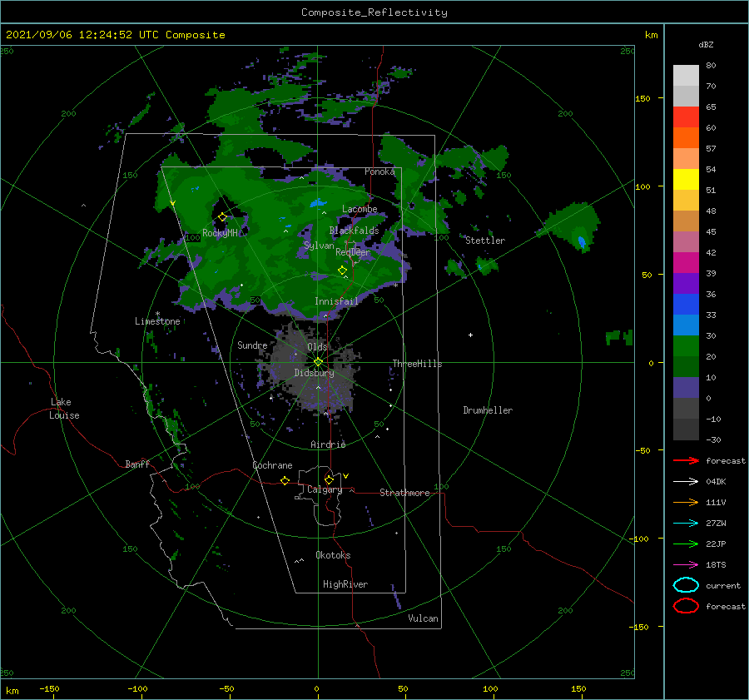749x700 pixels.
Task: Click the yellow radar center marker below Olds
Action: pyautogui.click(x=318, y=362)
